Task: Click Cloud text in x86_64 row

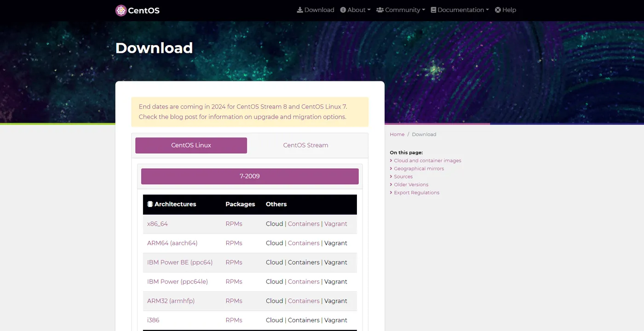Action: 274,224
